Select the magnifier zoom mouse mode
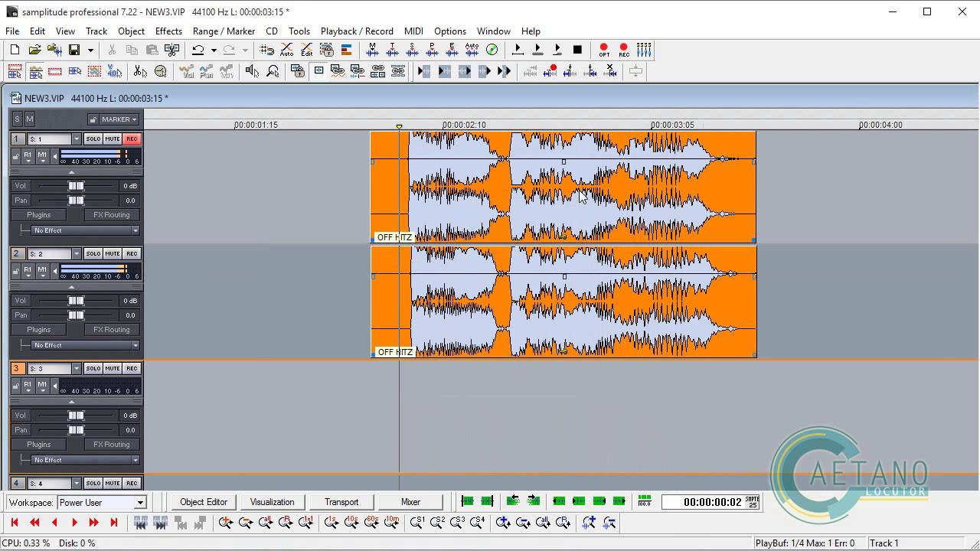Screen dimensions: 980x551 tap(272, 71)
